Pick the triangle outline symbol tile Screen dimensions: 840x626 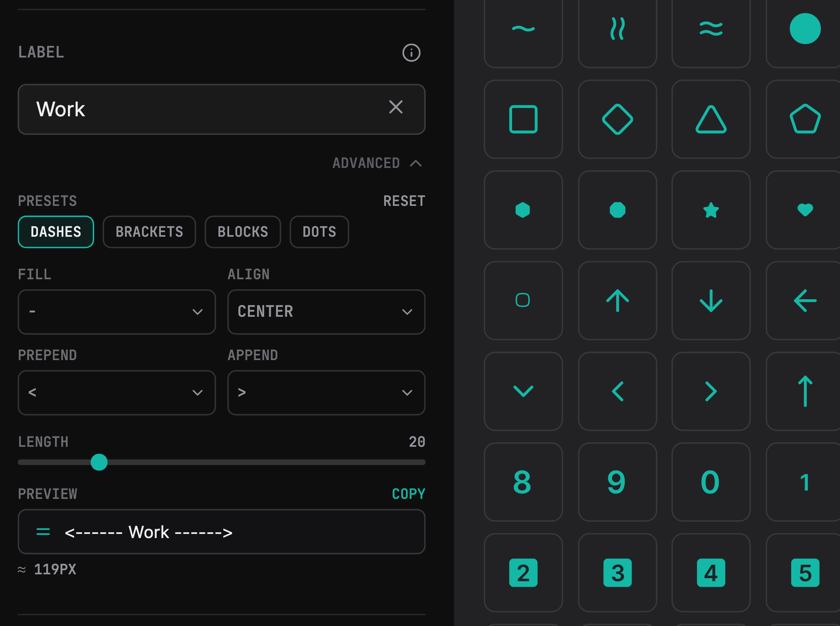point(711,119)
